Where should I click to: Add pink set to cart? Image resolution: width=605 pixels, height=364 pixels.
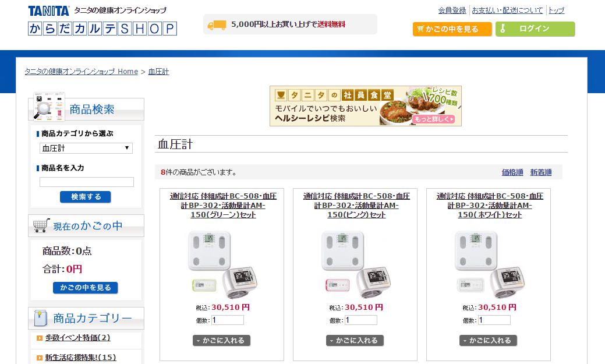click(355, 341)
